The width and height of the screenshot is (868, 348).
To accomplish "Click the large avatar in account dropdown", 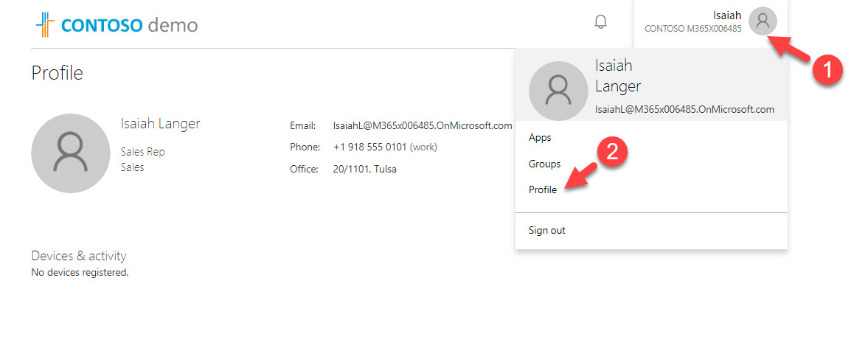I will 558,90.
